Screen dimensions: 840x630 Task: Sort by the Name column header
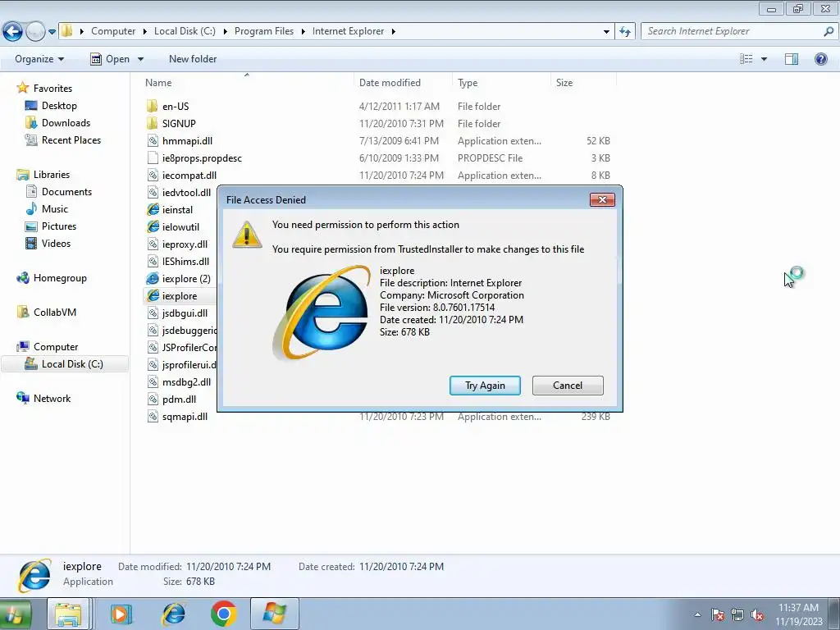point(158,83)
